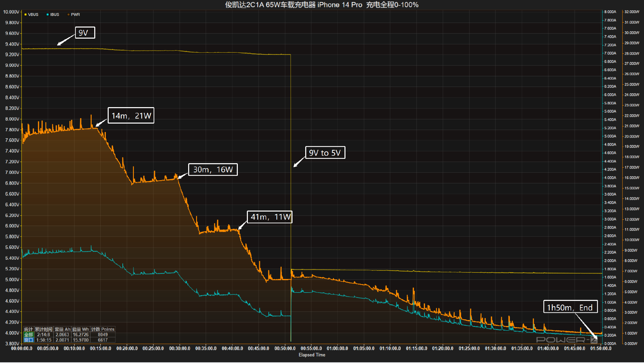The height and width of the screenshot is (363, 644).
Task: Click the chart title text at top
Action: (x=321, y=5)
